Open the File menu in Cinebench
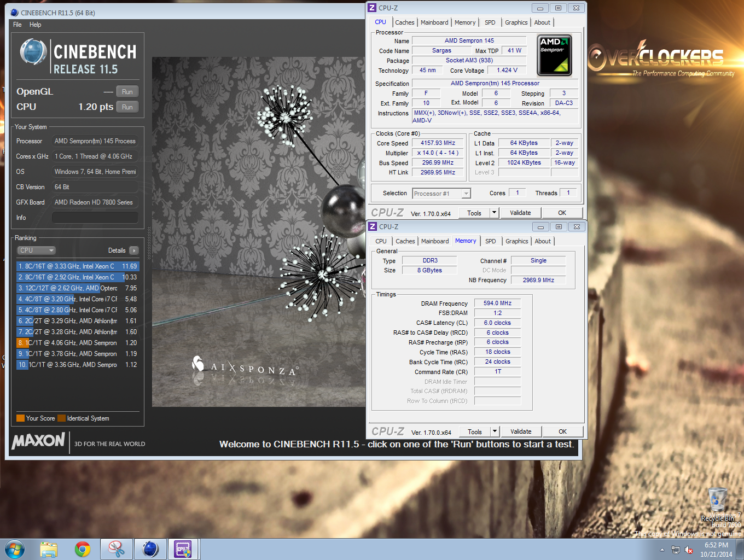744x560 pixels. (x=18, y=25)
